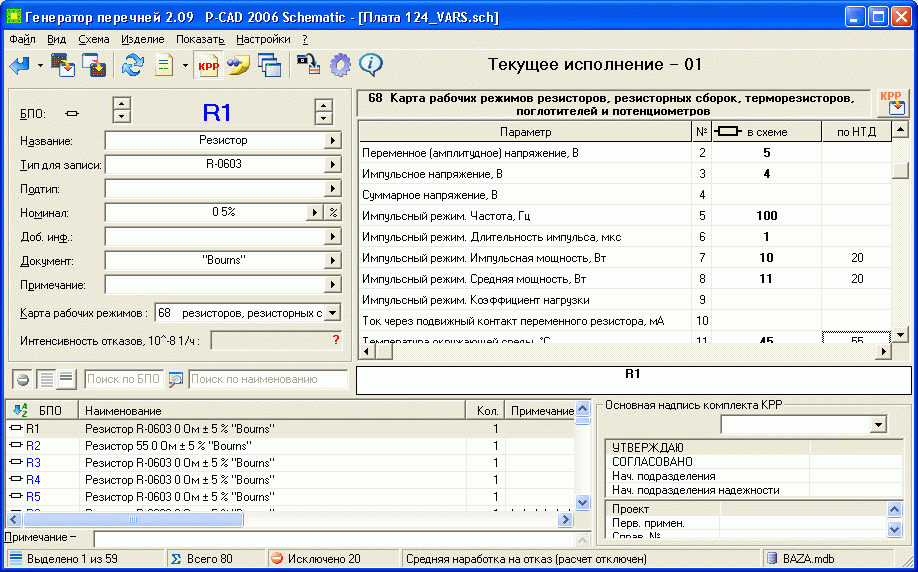The width and height of the screenshot is (918, 572).
Task: Click the blue back arrow toolbar icon
Action: (20, 66)
